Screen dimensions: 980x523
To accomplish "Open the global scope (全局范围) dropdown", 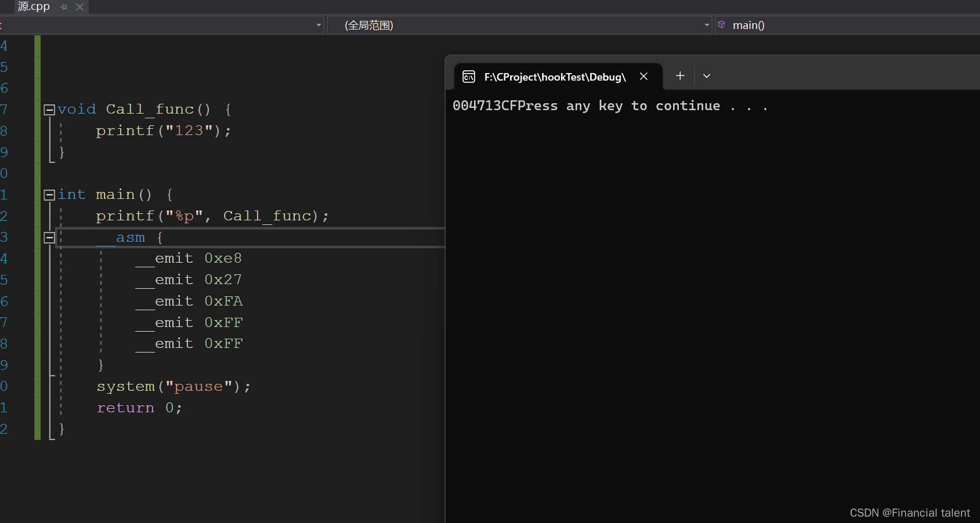I will pos(519,25).
